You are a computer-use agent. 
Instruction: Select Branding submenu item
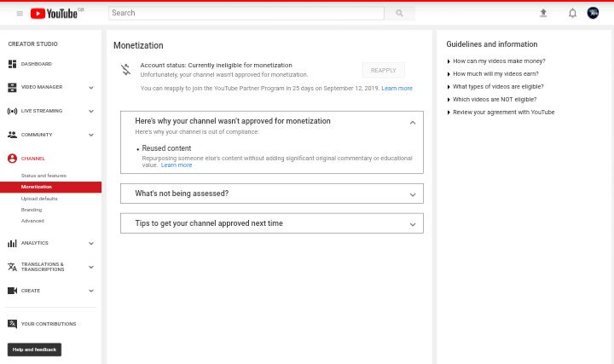[32, 210]
